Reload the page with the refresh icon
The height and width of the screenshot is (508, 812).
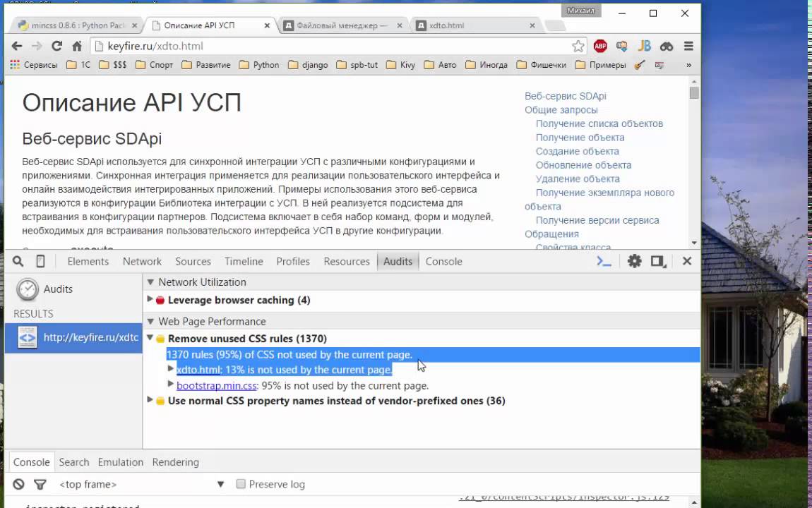(x=56, y=46)
